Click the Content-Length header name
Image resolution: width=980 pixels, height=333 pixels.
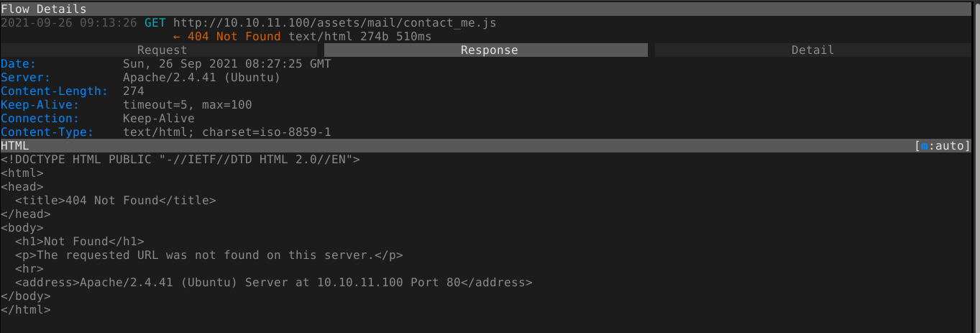(x=54, y=91)
